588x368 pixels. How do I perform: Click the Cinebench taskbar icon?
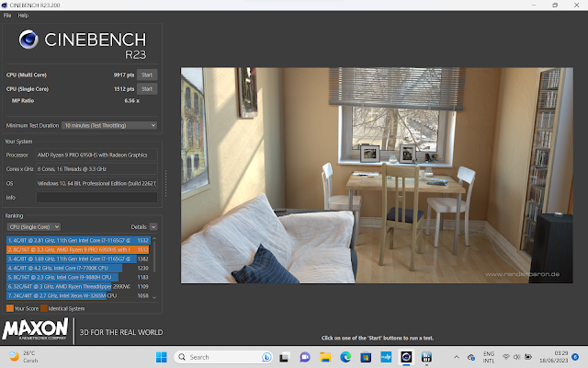406,357
